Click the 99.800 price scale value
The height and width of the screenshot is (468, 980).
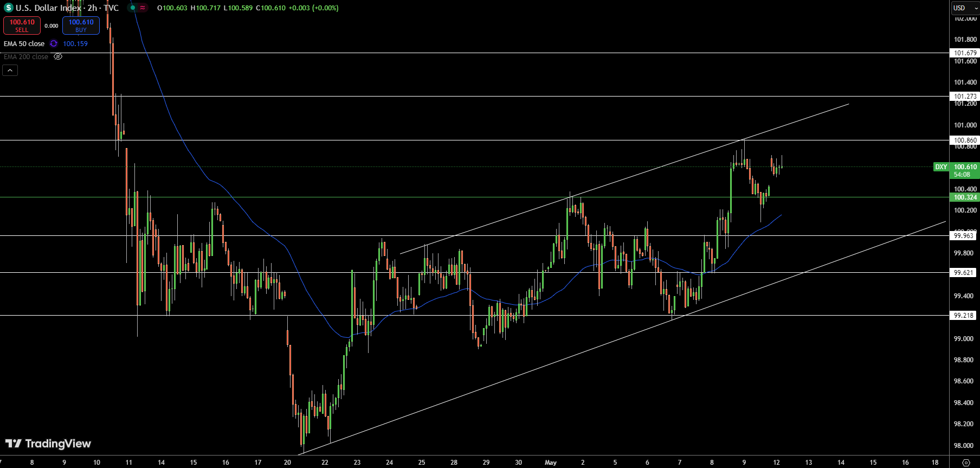coord(964,253)
